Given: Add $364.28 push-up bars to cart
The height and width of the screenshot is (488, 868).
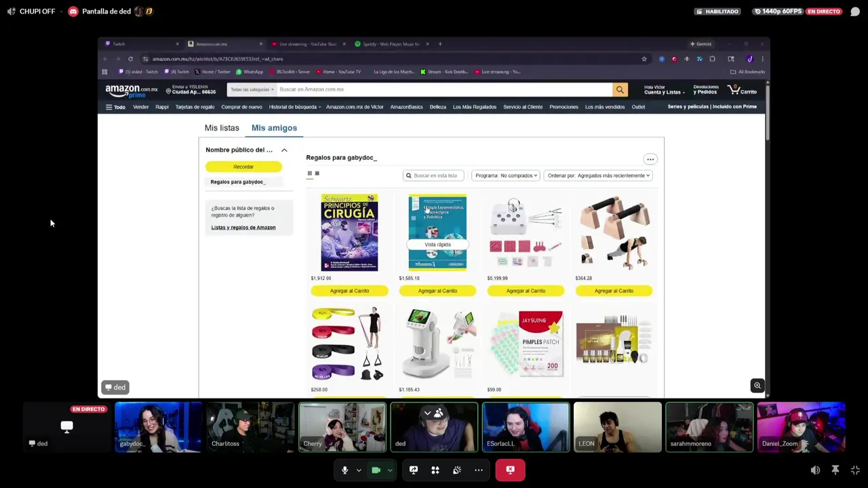Looking at the screenshot, I should (614, 291).
